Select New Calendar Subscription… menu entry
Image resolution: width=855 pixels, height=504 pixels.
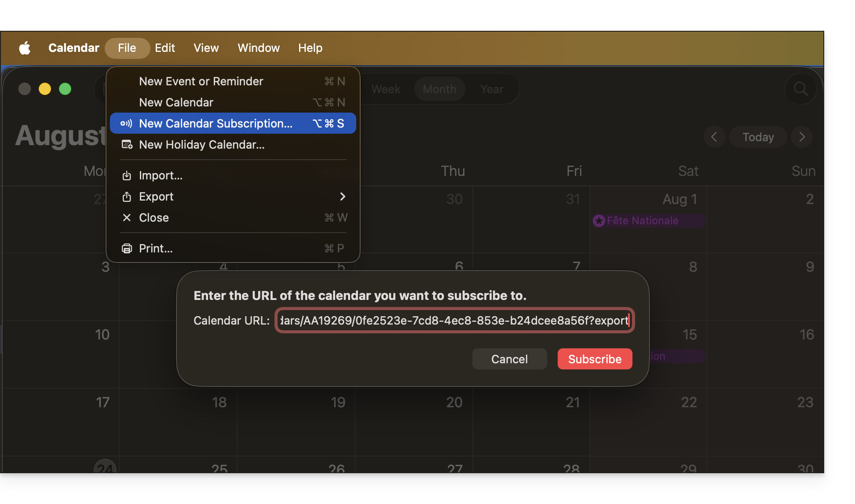233,124
